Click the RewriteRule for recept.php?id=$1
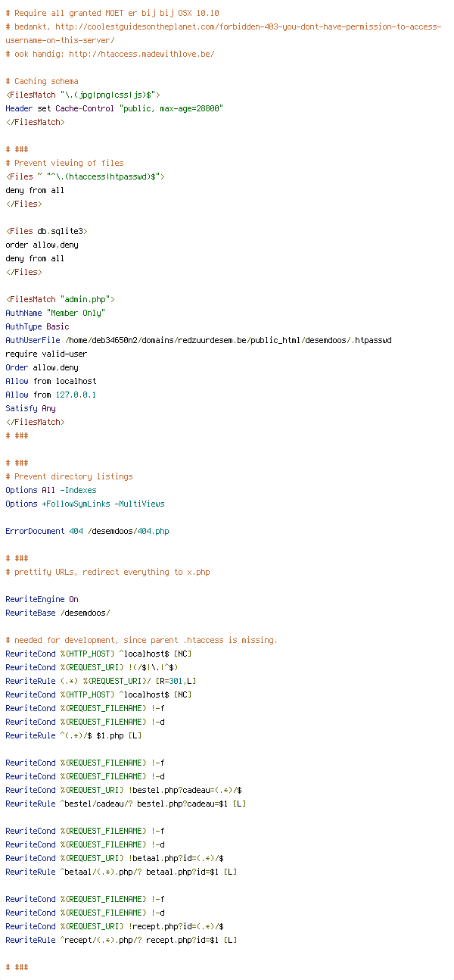Image resolution: width=454 pixels, height=980 pixels. 121,940
